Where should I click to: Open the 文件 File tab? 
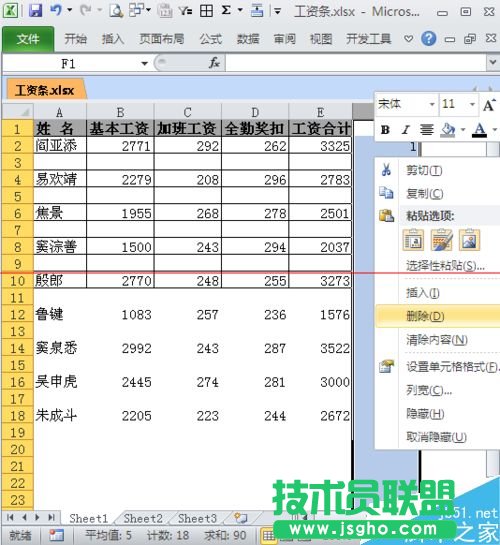pos(28,39)
